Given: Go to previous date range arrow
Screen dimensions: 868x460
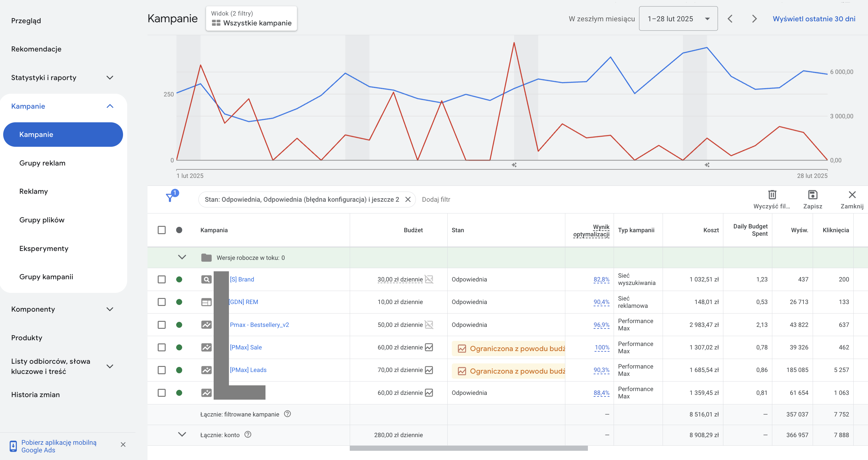Looking at the screenshot, I should [x=730, y=19].
